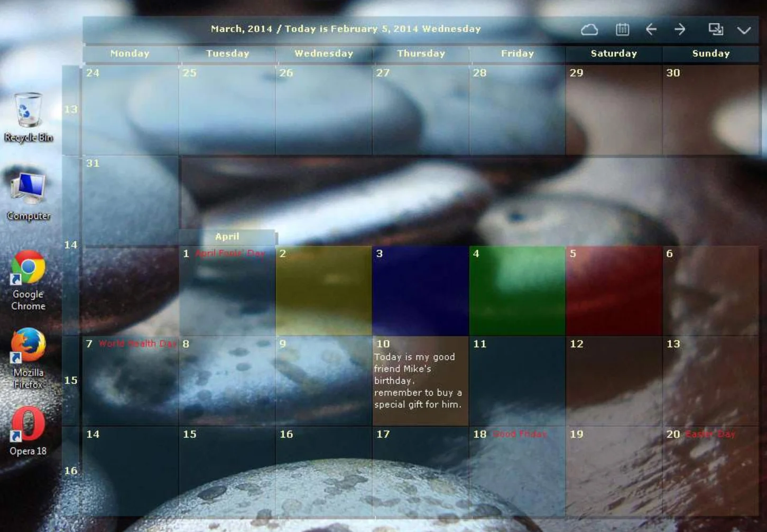
Task: Select April 11 day cell
Action: 517,381
